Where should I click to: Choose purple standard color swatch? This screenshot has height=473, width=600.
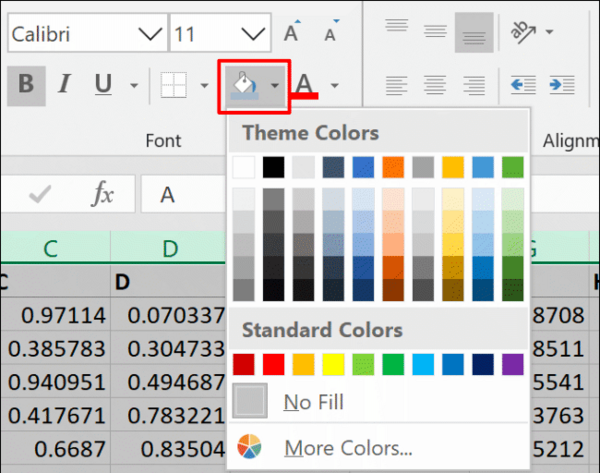tap(513, 364)
